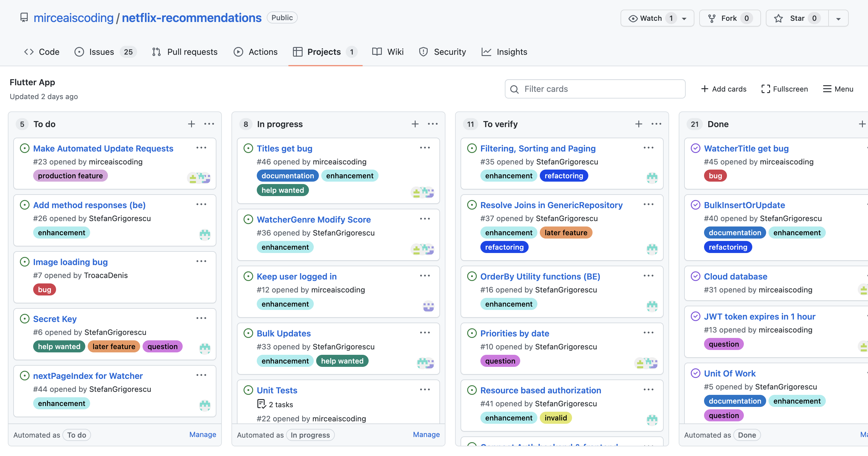Open the Star dropdown caret
The height and width of the screenshot is (456, 868).
pyautogui.click(x=838, y=18)
